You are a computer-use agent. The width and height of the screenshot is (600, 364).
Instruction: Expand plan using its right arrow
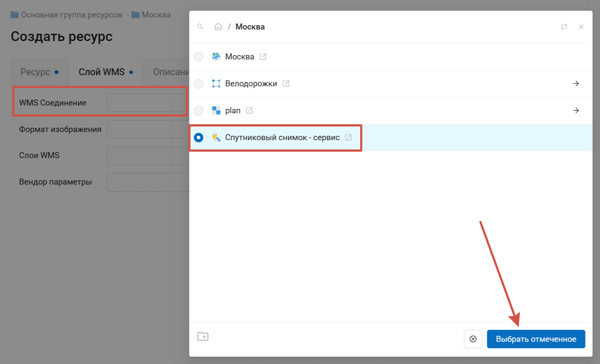576,111
